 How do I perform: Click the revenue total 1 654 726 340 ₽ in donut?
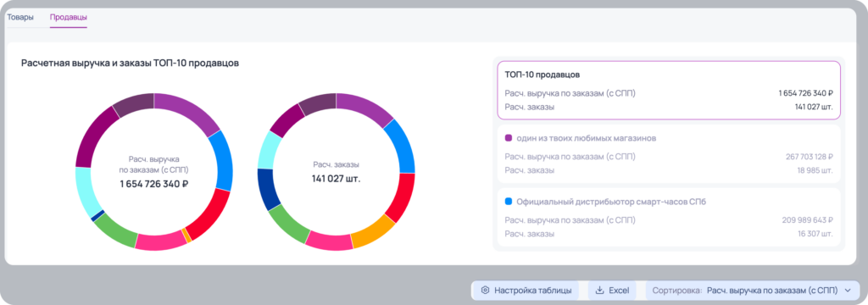pyautogui.click(x=154, y=184)
